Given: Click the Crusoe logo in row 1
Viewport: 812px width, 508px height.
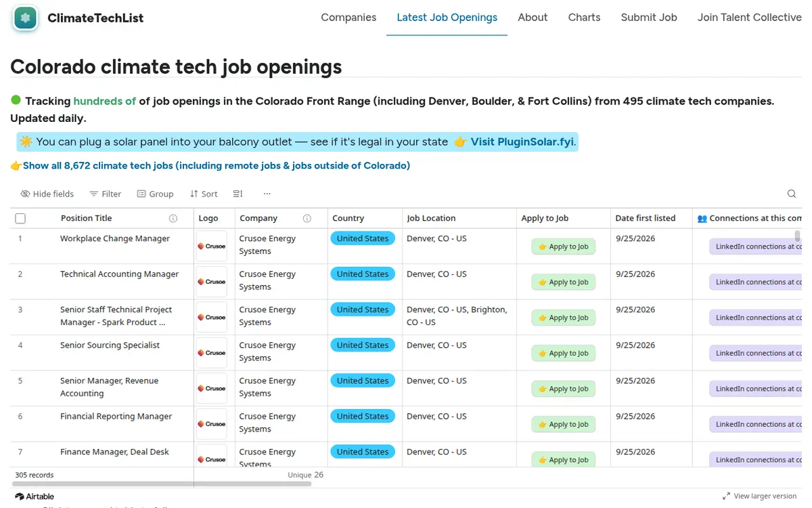Looking at the screenshot, I should click(x=212, y=246).
